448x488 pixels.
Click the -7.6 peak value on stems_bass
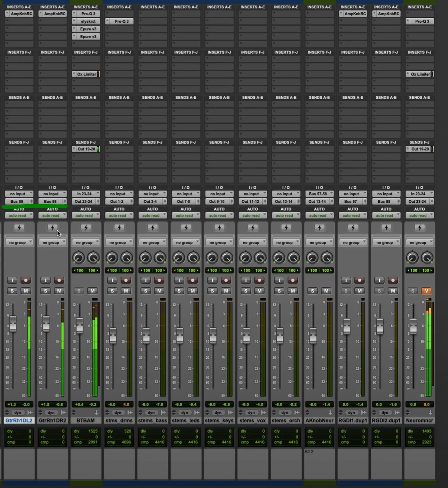[x=160, y=404]
